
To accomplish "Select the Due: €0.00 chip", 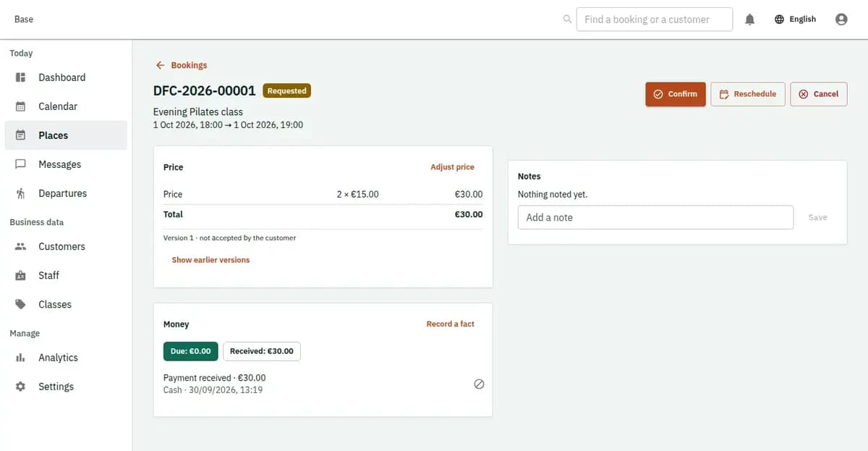I will (191, 351).
